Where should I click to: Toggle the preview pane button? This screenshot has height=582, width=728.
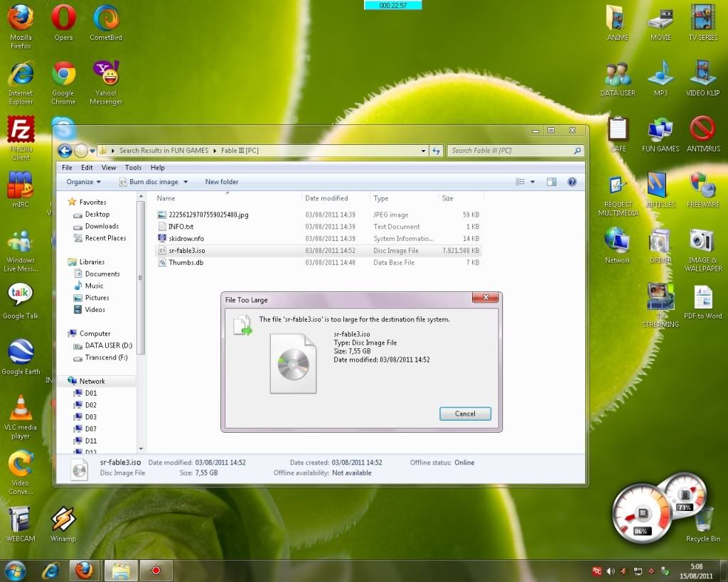(x=552, y=182)
